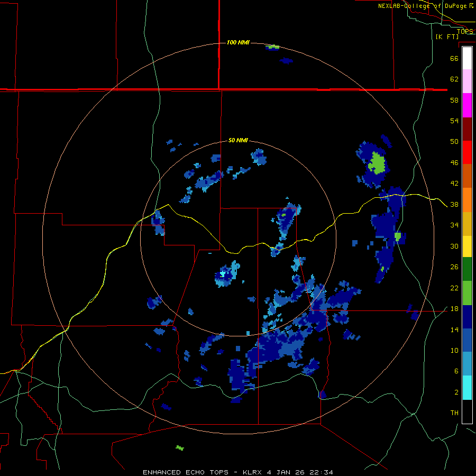Click the bright red 50 kft legend swatch
476x476 pixels.
point(467,152)
